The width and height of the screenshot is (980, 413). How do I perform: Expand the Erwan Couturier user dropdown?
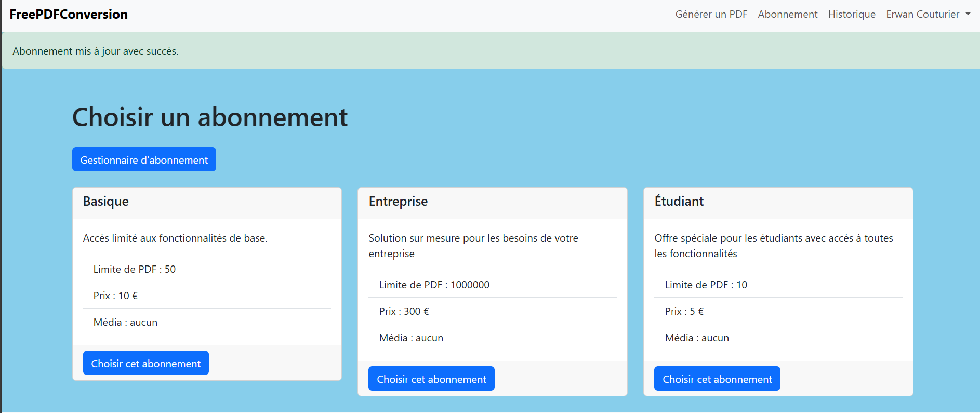click(x=929, y=15)
